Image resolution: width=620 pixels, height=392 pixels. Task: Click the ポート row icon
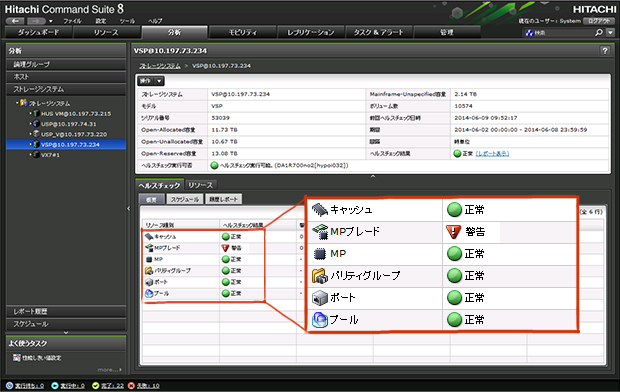[149, 282]
